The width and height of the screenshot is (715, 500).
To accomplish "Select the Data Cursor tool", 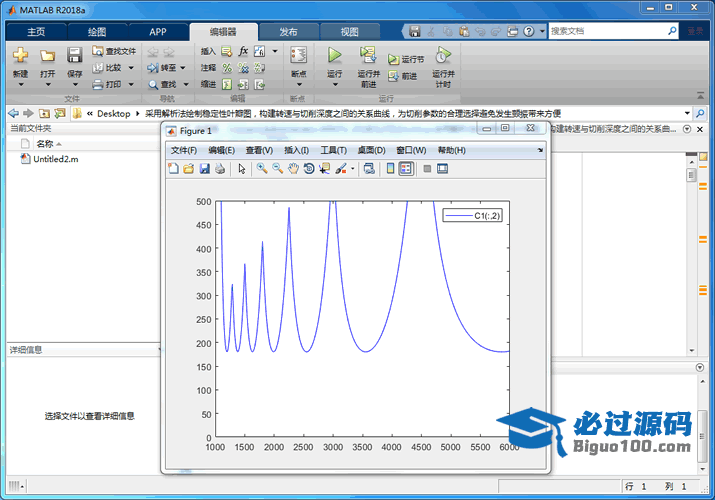I will click(x=325, y=169).
